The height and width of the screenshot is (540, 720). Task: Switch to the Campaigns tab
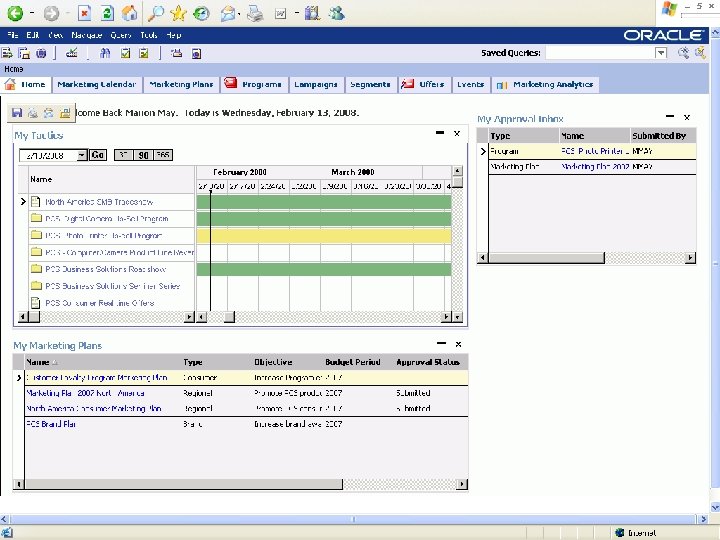[x=315, y=84]
